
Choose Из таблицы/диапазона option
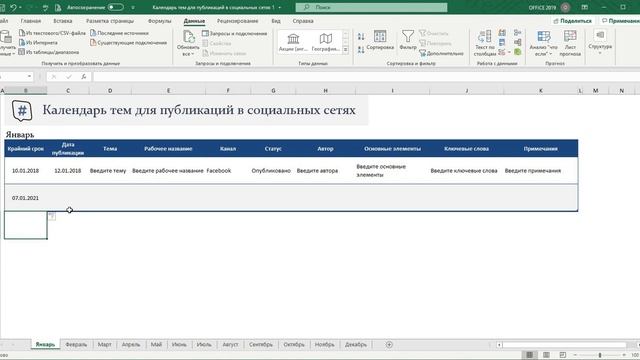49,52
